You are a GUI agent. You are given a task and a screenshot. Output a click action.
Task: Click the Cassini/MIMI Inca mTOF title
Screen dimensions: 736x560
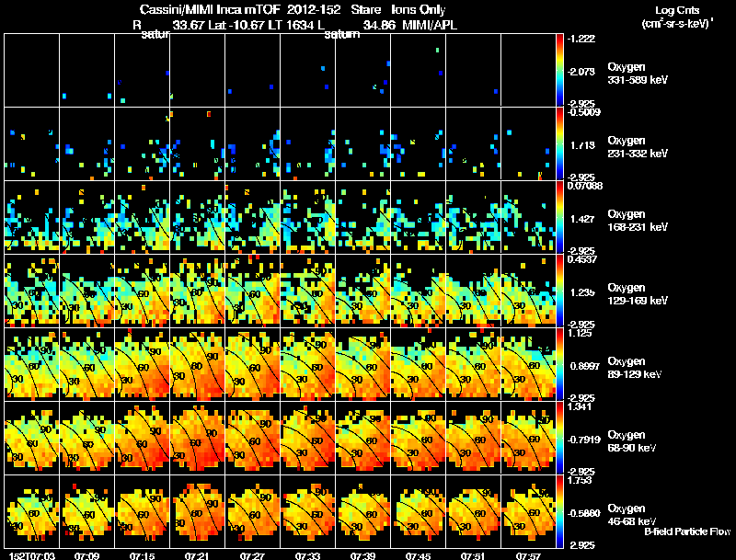(211, 10)
